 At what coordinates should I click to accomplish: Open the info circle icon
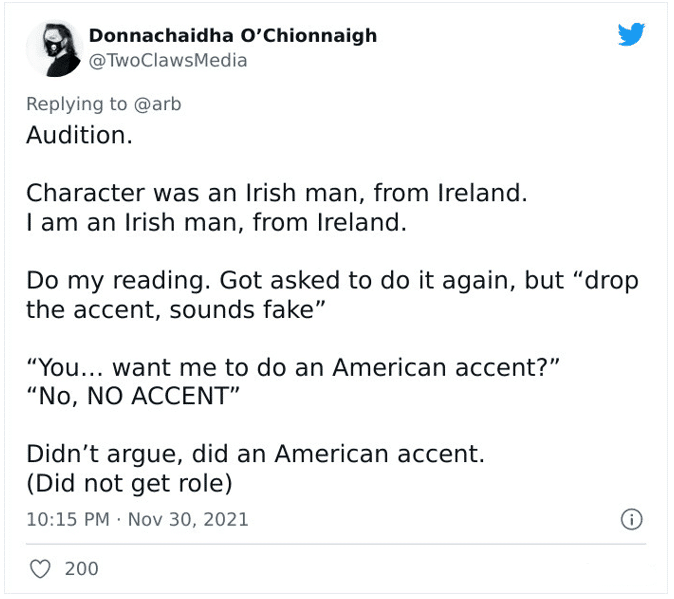pos(631,520)
